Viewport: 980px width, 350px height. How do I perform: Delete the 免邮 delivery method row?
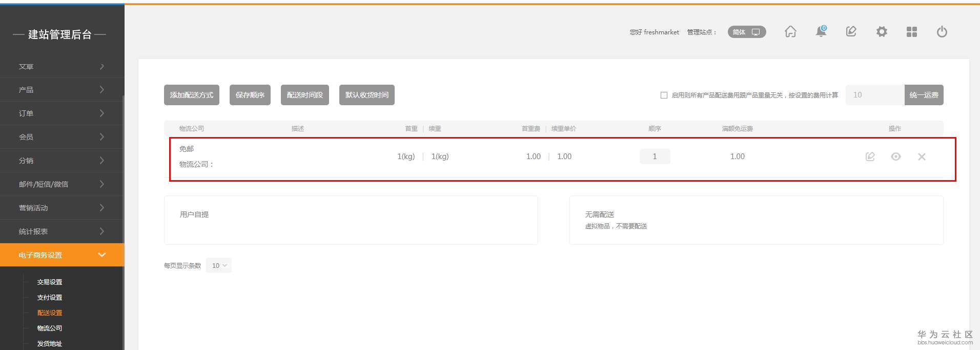922,157
